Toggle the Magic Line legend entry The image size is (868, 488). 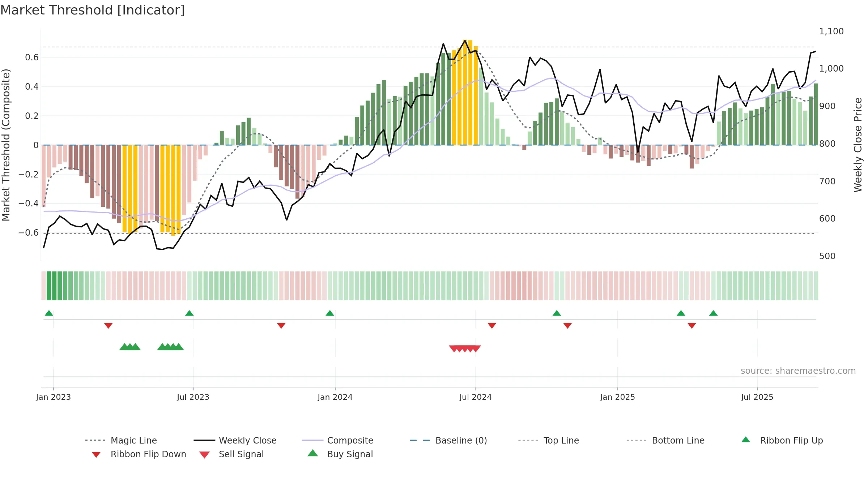[x=121, y=440]
